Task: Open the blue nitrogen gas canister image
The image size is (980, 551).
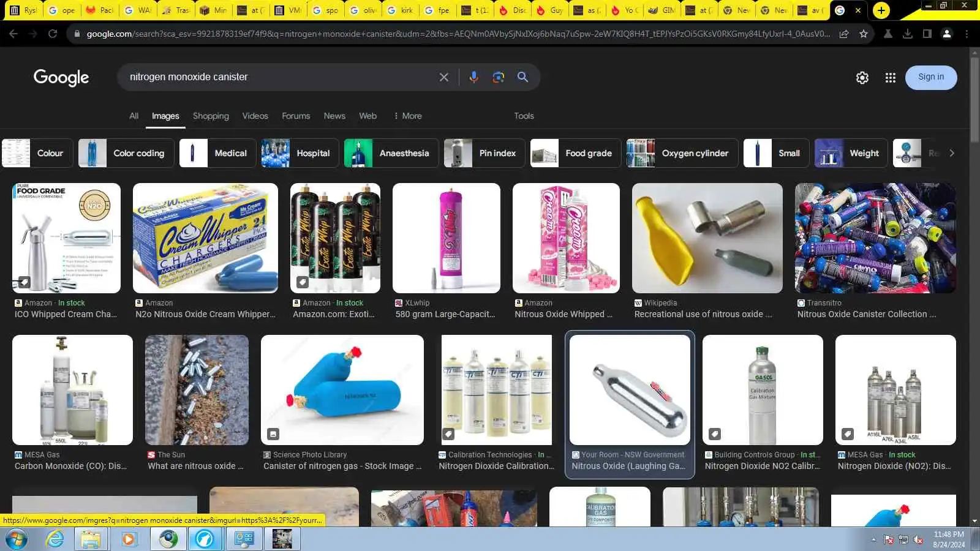Action: [342, 390]
